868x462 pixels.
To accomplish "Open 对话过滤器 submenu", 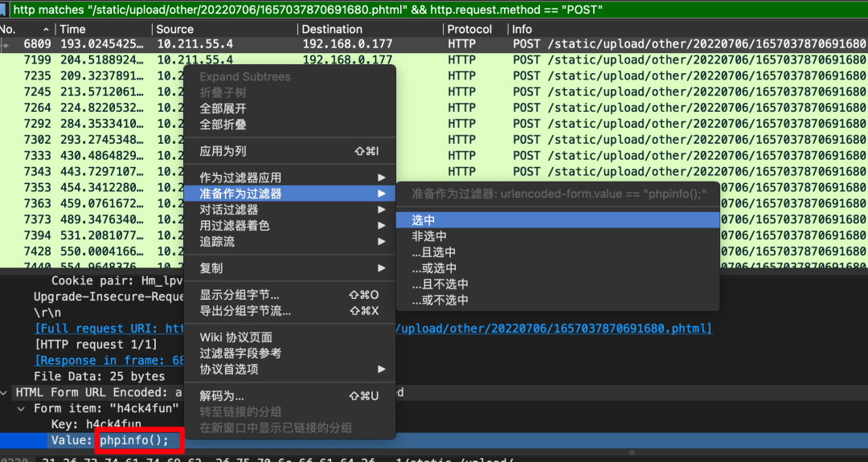I will click(290, 210).
